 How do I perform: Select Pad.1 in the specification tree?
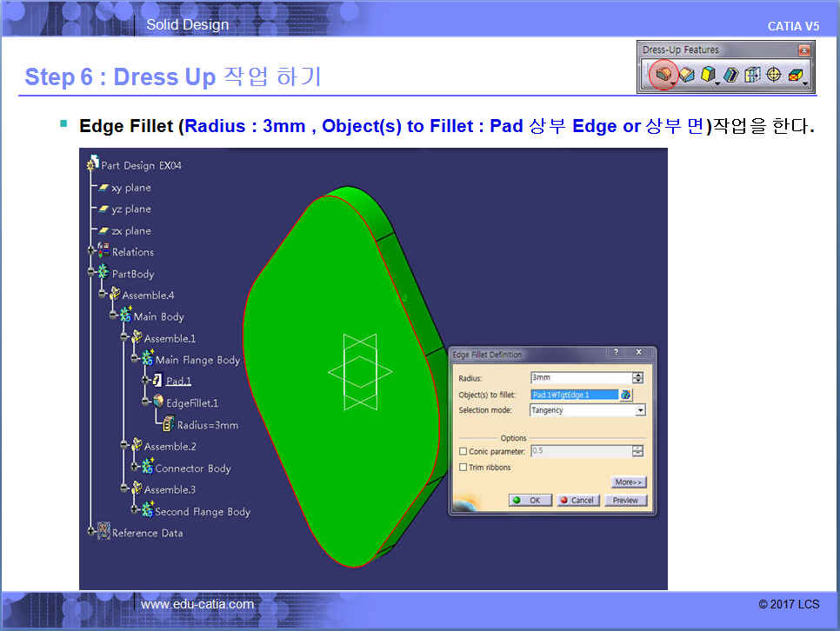178,381
